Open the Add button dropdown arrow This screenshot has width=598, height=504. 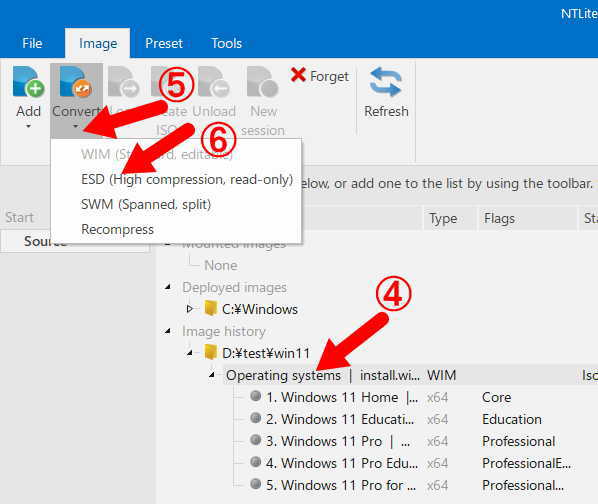(28, 126)
